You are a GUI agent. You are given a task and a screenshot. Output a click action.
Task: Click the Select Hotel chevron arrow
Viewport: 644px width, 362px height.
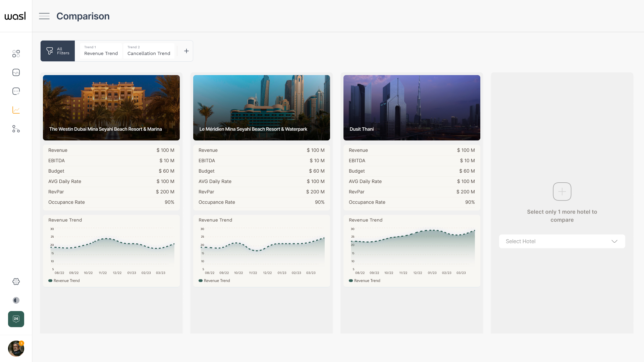[614, 241]
